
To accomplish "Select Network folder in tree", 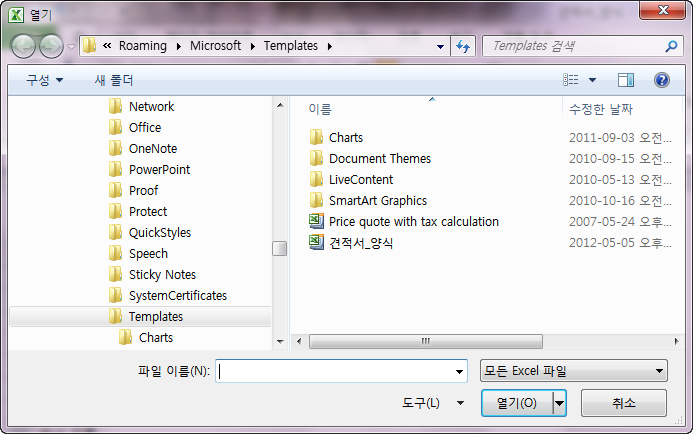I will 152,107.
